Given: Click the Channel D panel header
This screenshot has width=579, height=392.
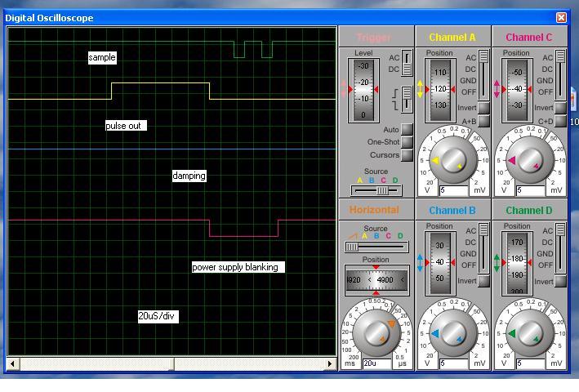Looking at the screenshot, I should (529, 210).
